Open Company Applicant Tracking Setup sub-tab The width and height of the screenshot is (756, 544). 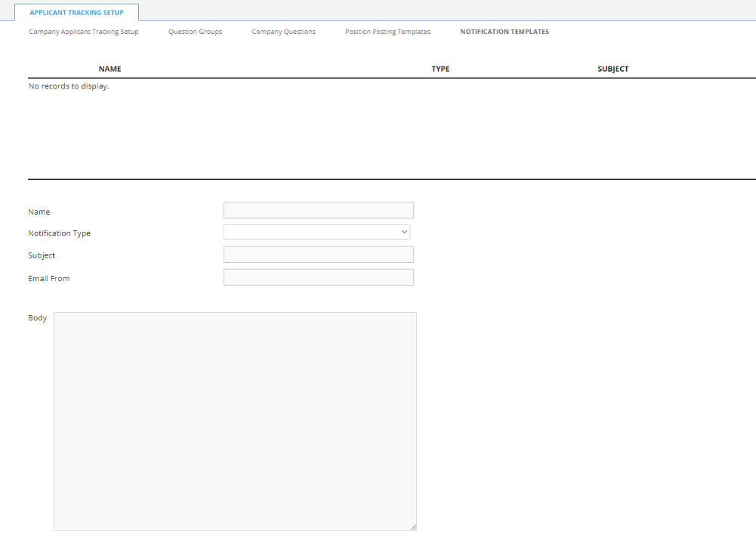[x=83, y=32]
